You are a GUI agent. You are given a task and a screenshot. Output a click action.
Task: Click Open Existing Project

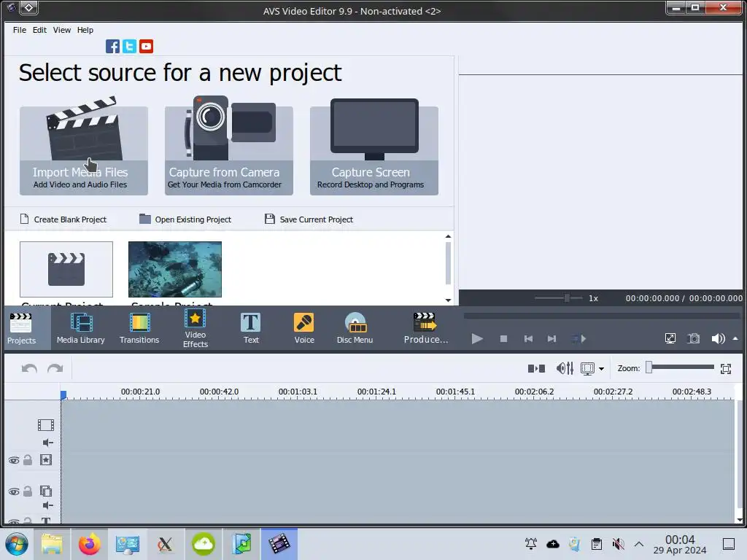[x=185, y=219]
